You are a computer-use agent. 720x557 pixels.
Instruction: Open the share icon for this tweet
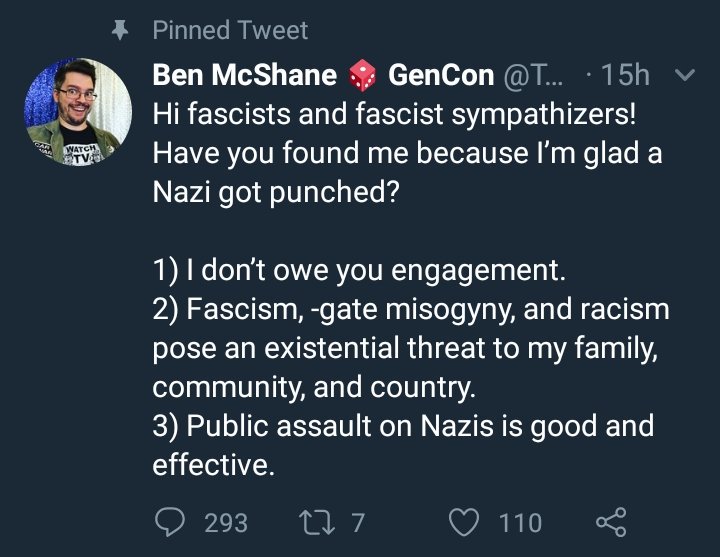pos(610,521)
